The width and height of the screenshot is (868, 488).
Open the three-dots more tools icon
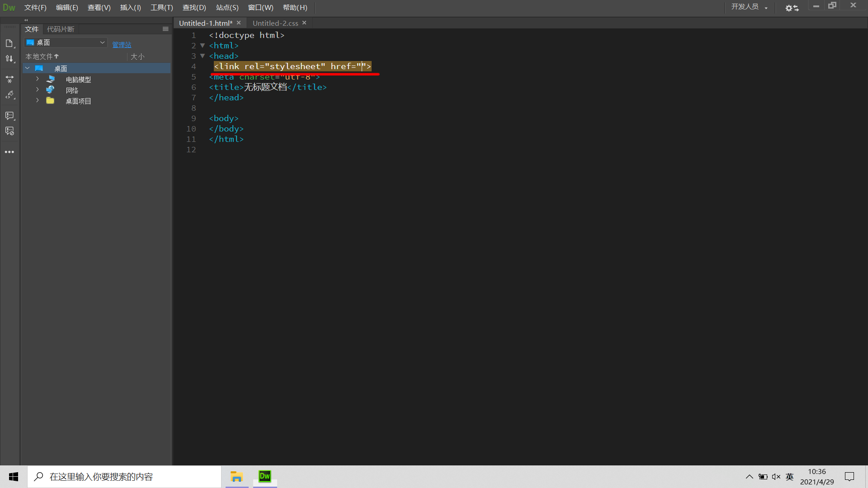(9, 152)
